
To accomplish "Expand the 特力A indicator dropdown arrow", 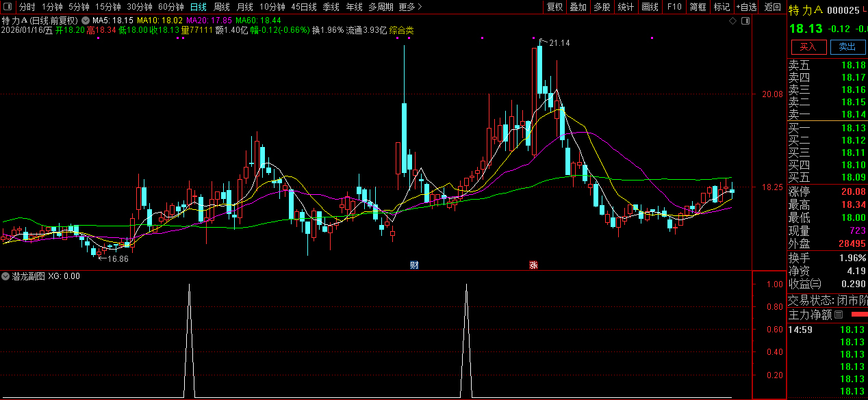I will pos(84,21).
